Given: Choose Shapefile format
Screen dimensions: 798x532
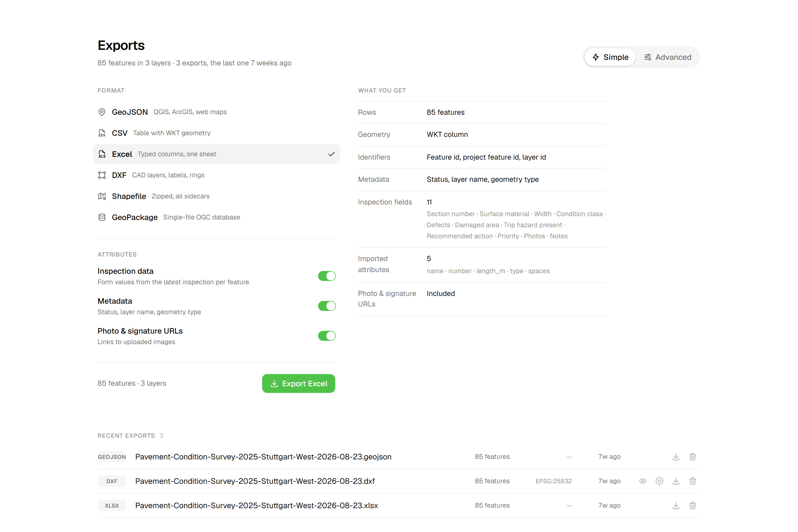Looking at the screenshot, I should pyautogui.click(x=216, y=196).
